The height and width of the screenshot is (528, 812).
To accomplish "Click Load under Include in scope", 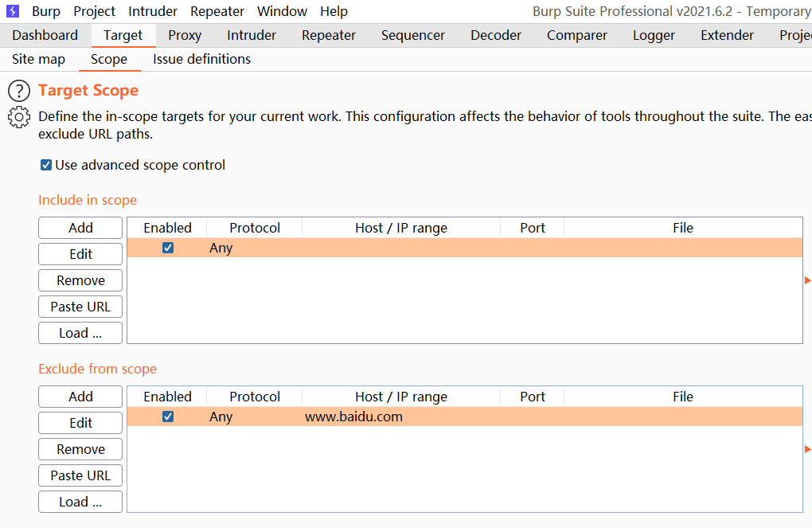I will click(x=80, y=333).
